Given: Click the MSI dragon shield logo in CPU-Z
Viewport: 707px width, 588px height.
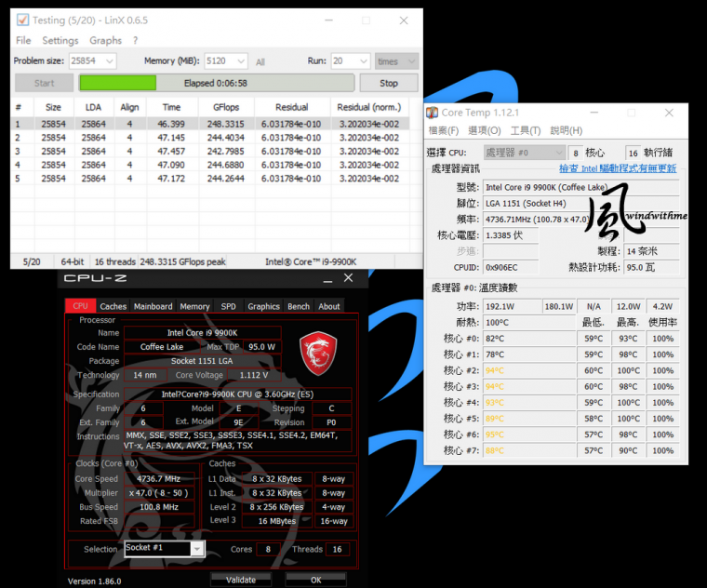Looking at the screenshot, I should tap(318, 354).
